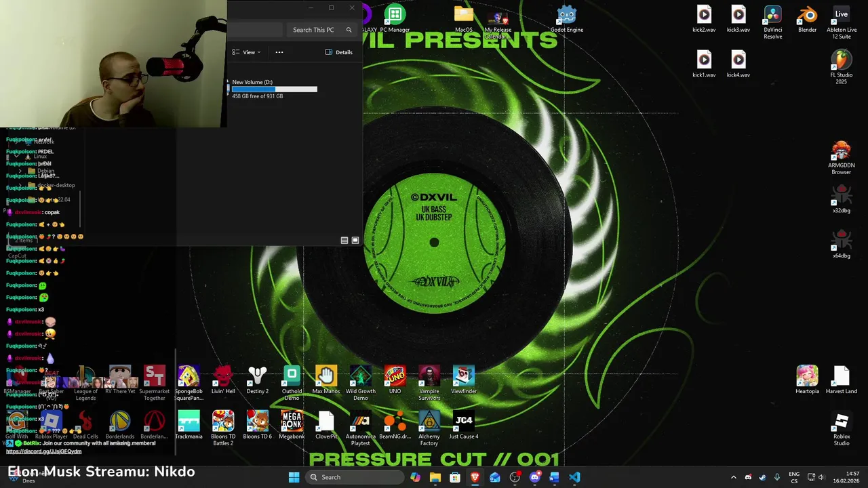This screenshot has width=868, height=488.
Task: Open Supermarket Together shortcut
Action: pyautogui.click(x=154, y=384)
